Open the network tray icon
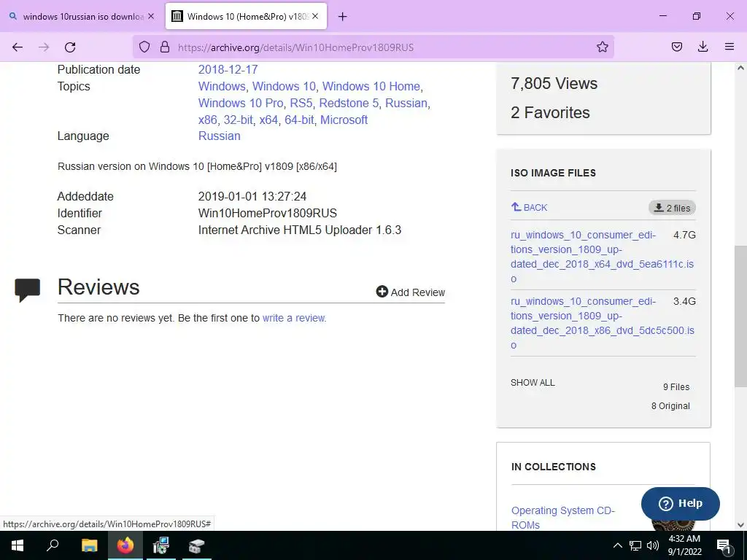Viewport: 747px width, 560px height. (635, 545)
